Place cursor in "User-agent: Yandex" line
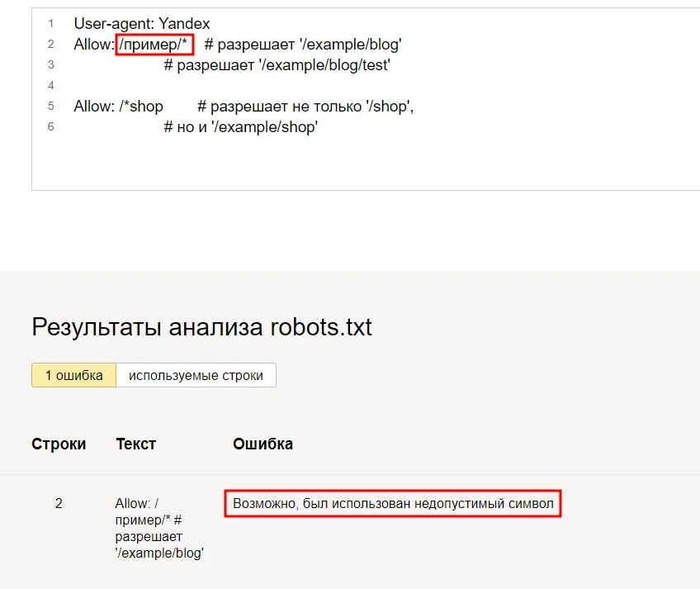The width and height of the screenshot is (700, 589). tap(142, 24)
